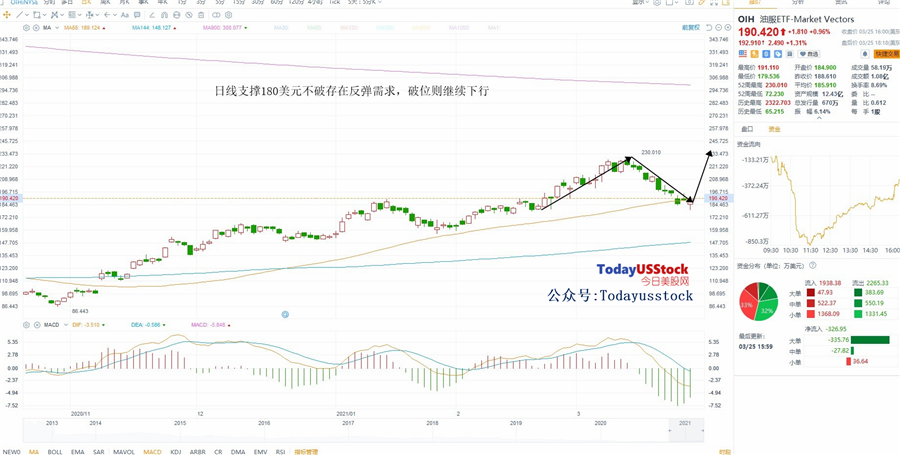Toggle MACD indicator visibility circle icon

tap(36, 325)
